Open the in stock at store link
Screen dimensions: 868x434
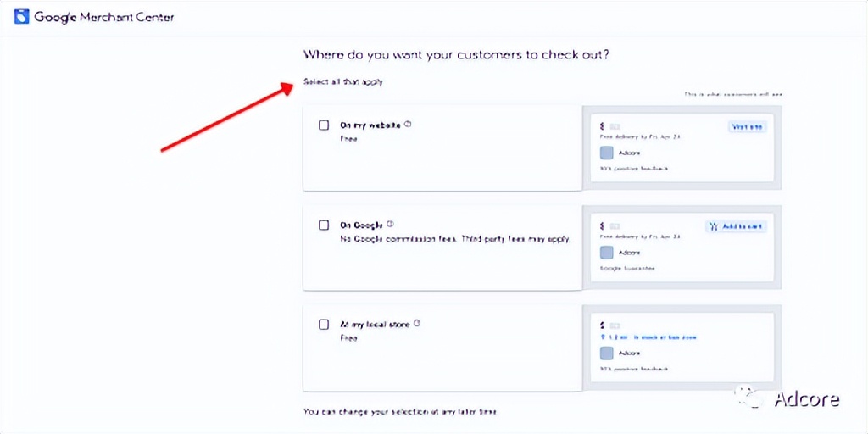point(665,337)
